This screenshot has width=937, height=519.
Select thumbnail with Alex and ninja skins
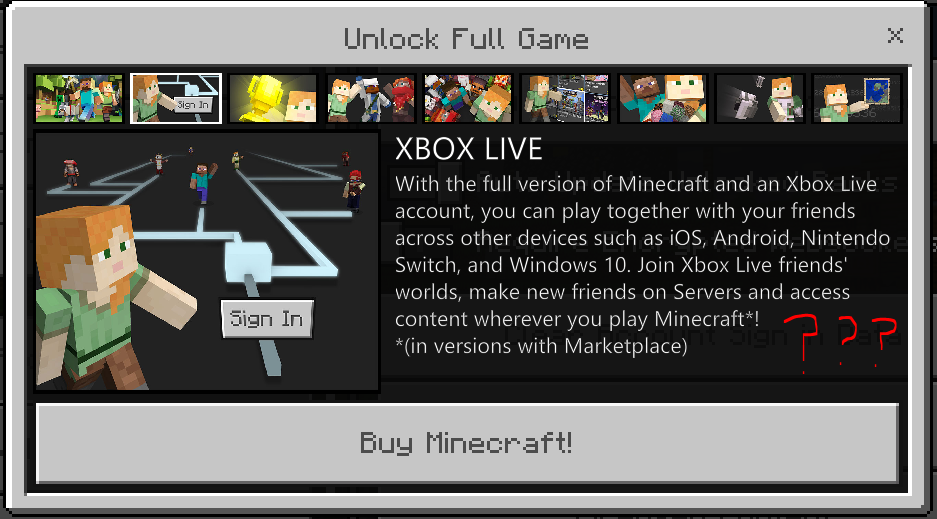click(x=370, y=99)
